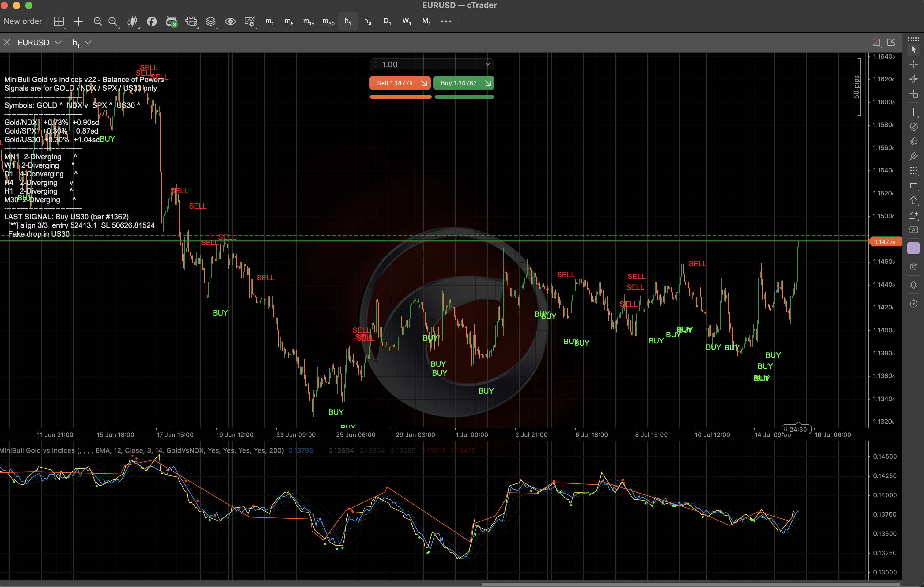Image resolution: width=924 pixels, height=587 pixels.
Task: Select the text label tool
Action: [x=914, y=230]
